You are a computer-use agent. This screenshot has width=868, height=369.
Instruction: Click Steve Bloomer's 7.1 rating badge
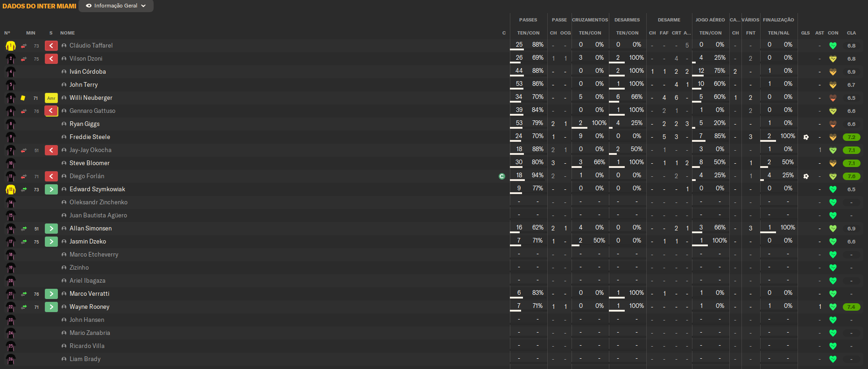click(x=851, y=163)
